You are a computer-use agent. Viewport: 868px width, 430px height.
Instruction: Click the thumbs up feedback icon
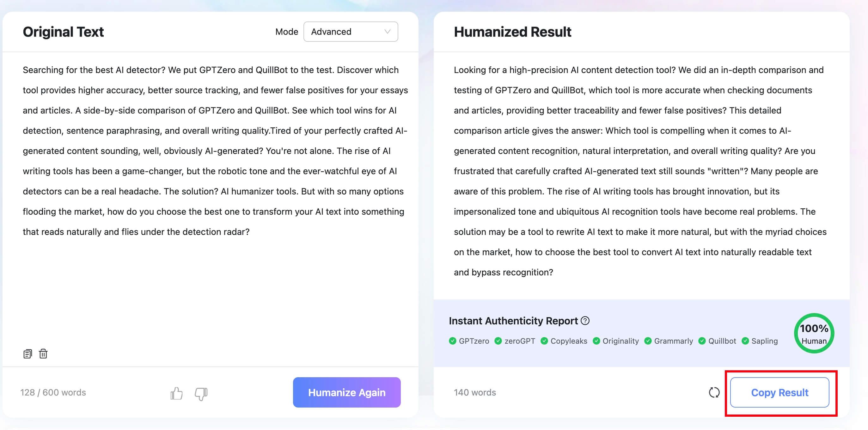click(177, 393)
